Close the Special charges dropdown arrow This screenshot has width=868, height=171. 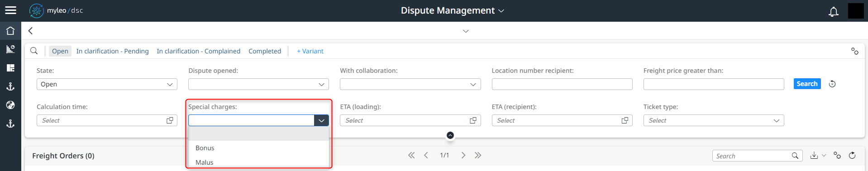(321, 120)
